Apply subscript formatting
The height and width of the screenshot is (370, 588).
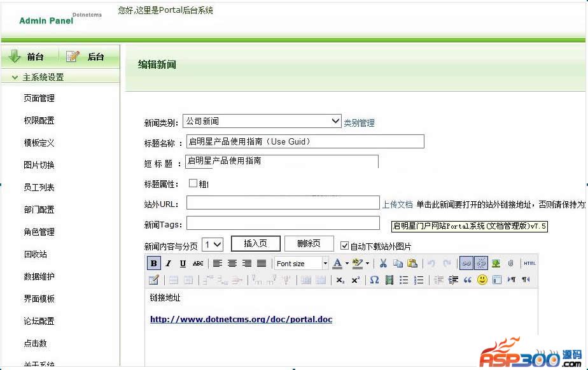[x=340, y=280]
